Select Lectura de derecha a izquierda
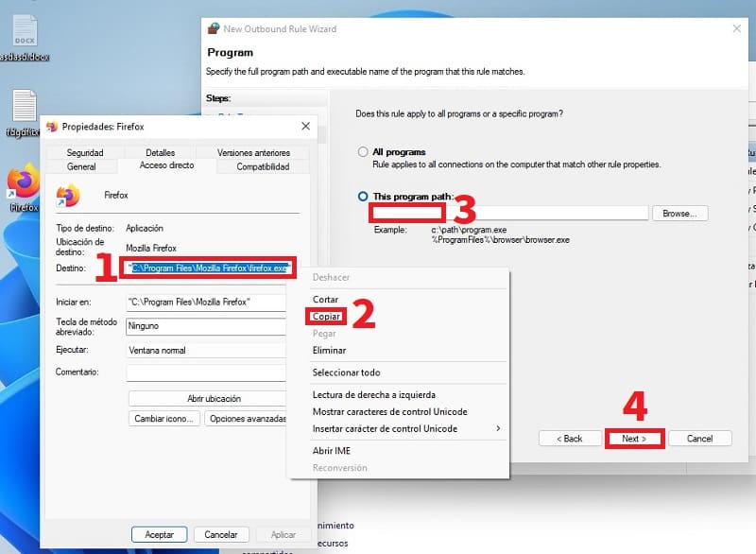Viewport: 756px width, 554px height. [x=373, y=394]
